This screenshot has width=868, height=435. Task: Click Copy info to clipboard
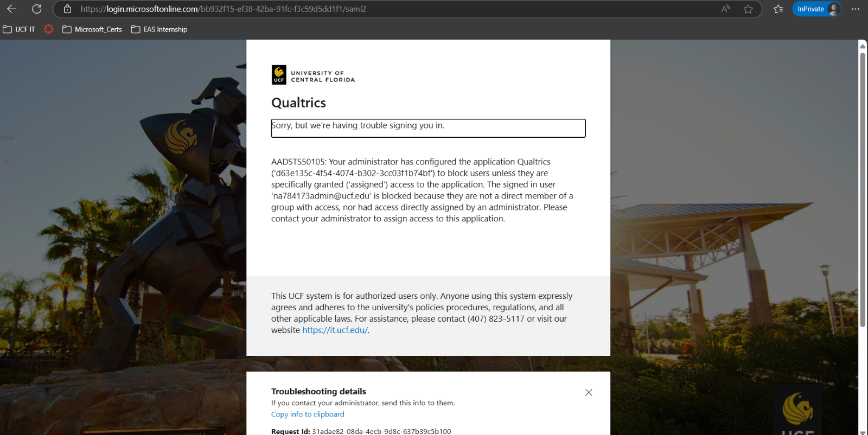point(308,414)
